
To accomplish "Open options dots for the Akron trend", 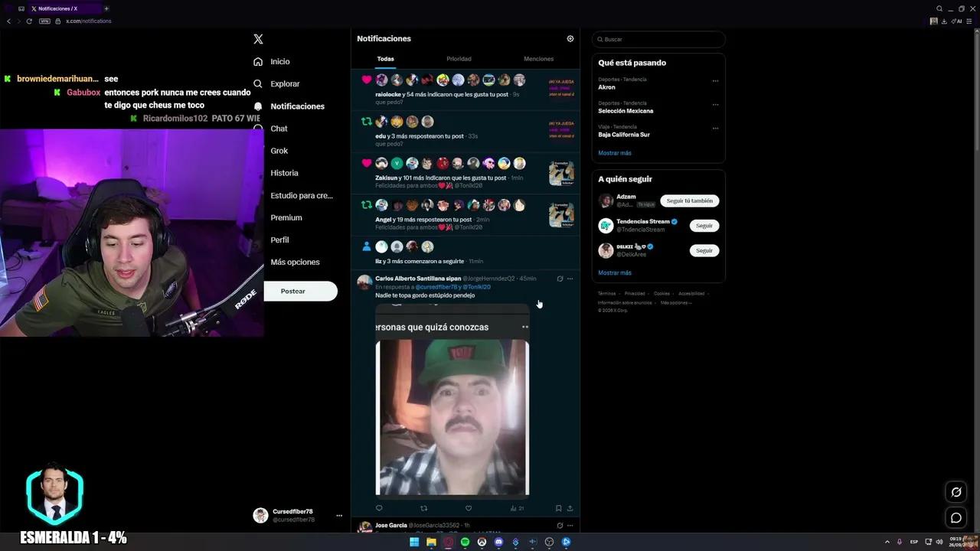I will tap(715, 80).
